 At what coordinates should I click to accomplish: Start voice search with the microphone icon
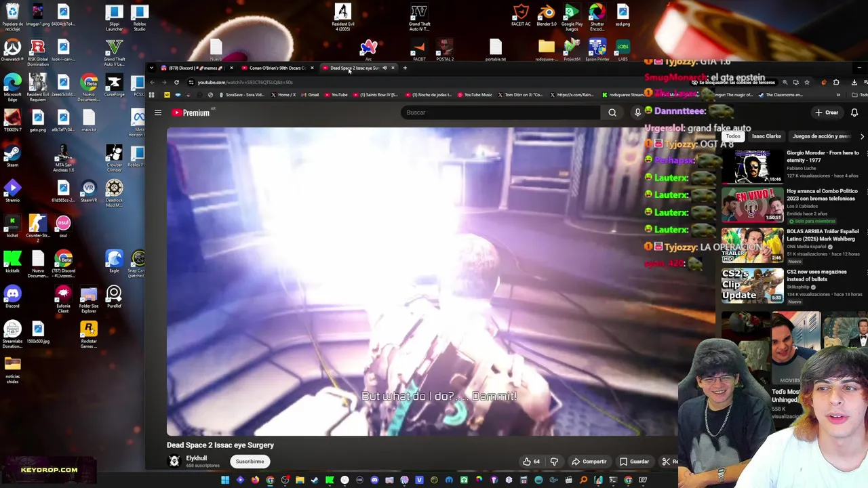pyautogui.click(x=637, y=113)
